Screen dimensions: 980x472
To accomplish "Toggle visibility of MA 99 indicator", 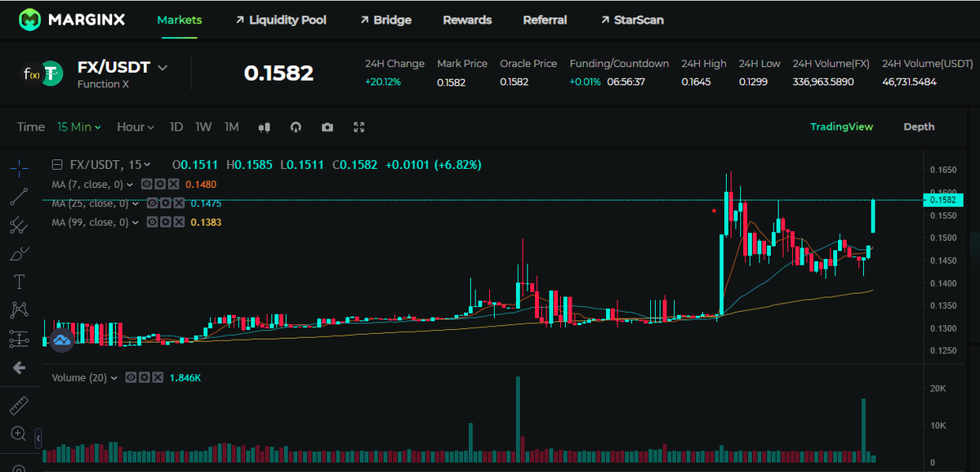I will pos(152,222).
